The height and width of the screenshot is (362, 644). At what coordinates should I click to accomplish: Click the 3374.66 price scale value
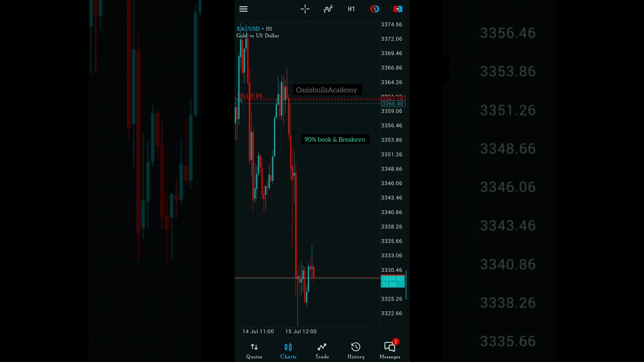(391, 24)
